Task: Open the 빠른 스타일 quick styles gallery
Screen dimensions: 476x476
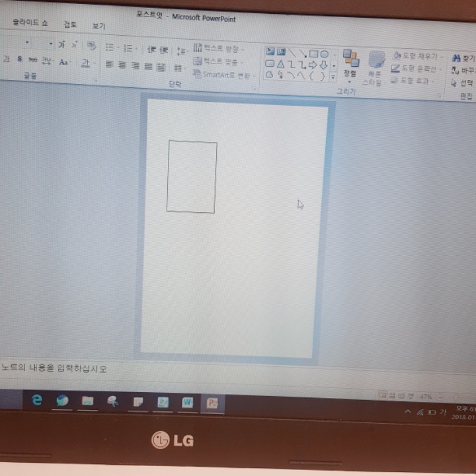Action: (x=374, y=69)
